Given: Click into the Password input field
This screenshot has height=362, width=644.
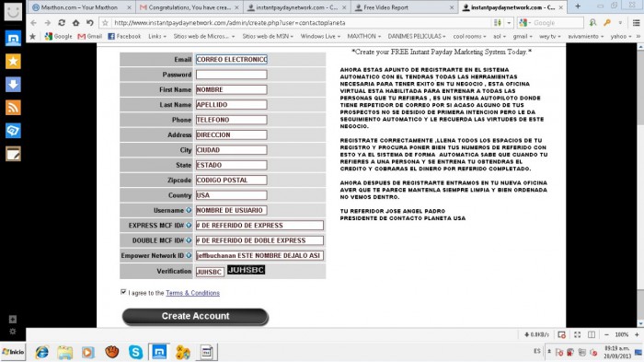Looking at the screenshot, I should 231,75.
